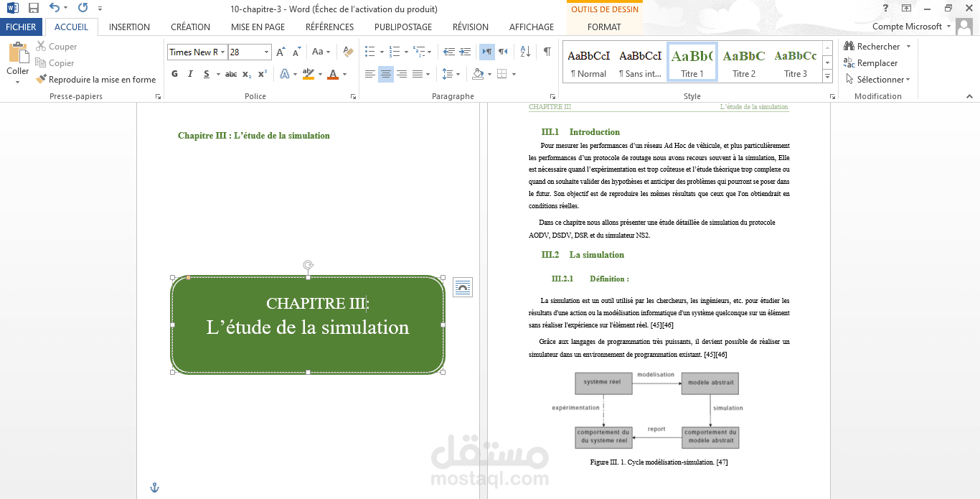Toggle paragraph marks display
This screenshot has height=499, width=980.
point(547,52)
